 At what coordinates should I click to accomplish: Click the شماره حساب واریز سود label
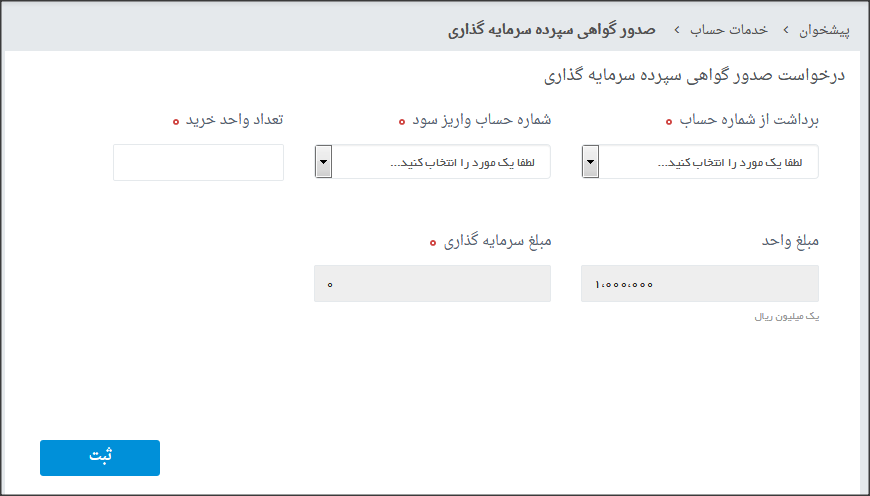coord(482,119)
